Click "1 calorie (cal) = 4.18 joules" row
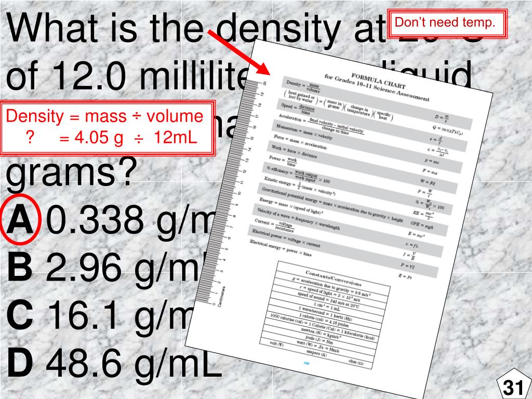The image size is (532, 399). (x=323, y=320)
